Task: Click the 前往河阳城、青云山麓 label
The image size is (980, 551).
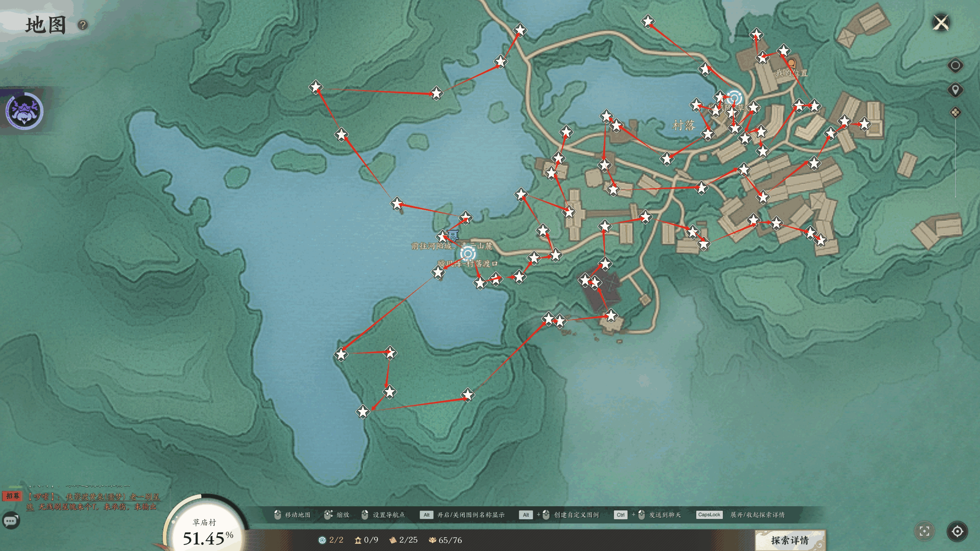Action: pos(452,246)
